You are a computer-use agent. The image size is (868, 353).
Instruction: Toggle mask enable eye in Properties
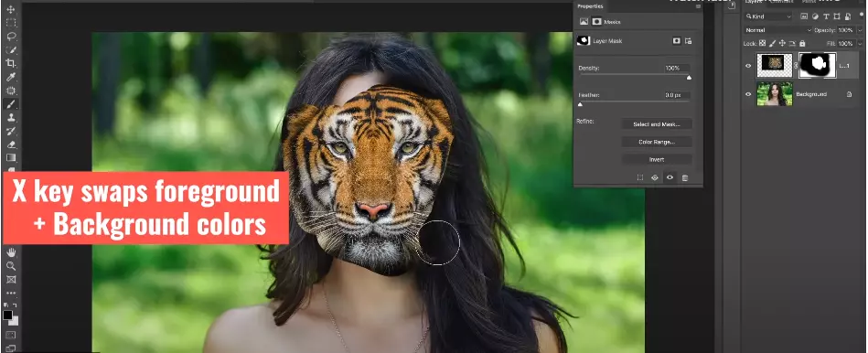670,177
